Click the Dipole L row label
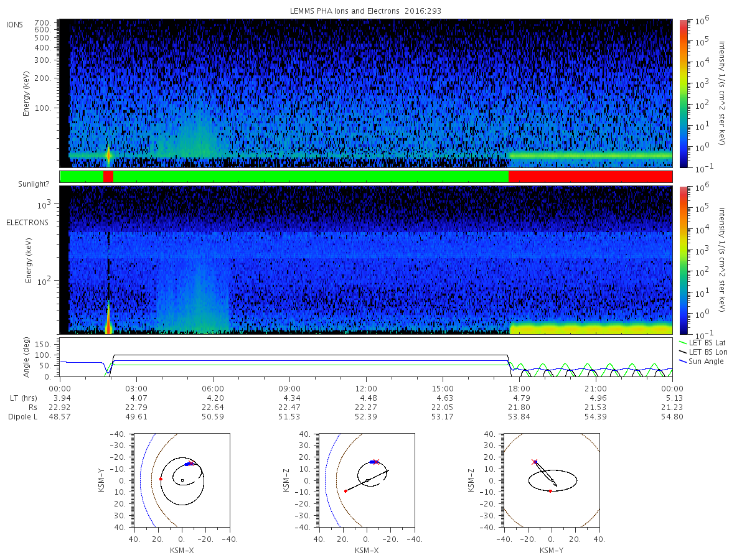 23,417
